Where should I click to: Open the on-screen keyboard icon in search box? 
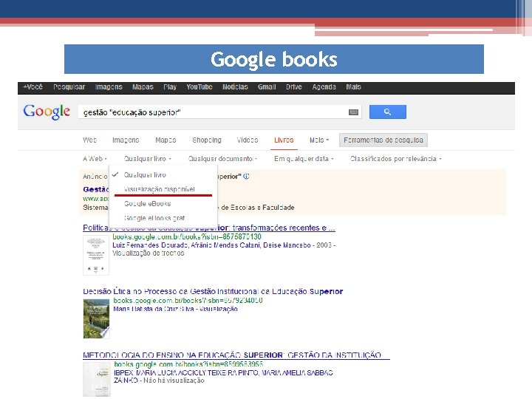coord(353,112)
